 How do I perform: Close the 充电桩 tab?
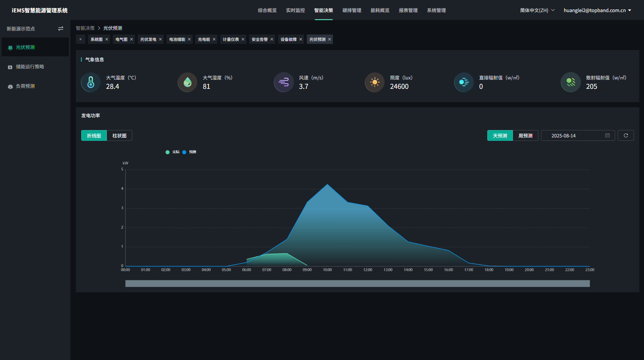click(214, 39)
